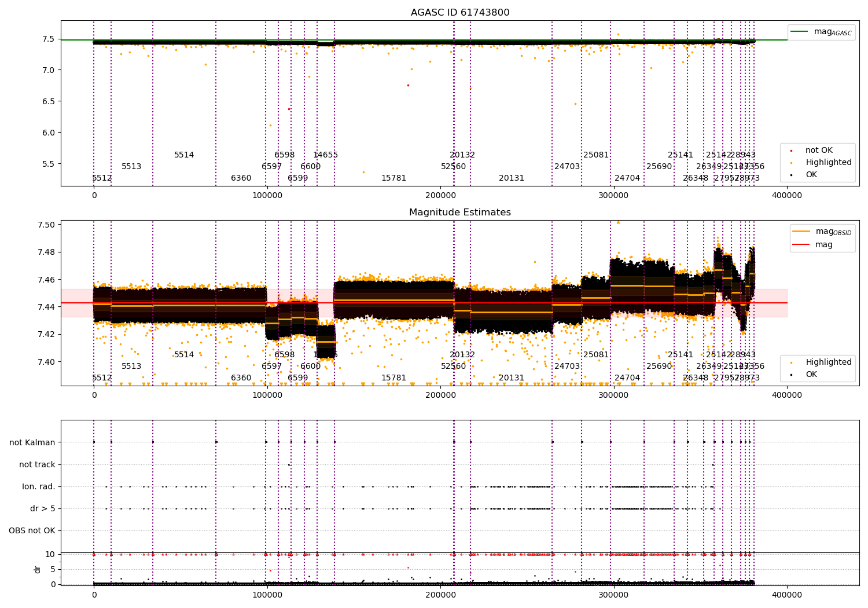This screenshot has width=868, height=608.
Task: Click OBSID label 5513 in top plot
Action: point(131,166)
